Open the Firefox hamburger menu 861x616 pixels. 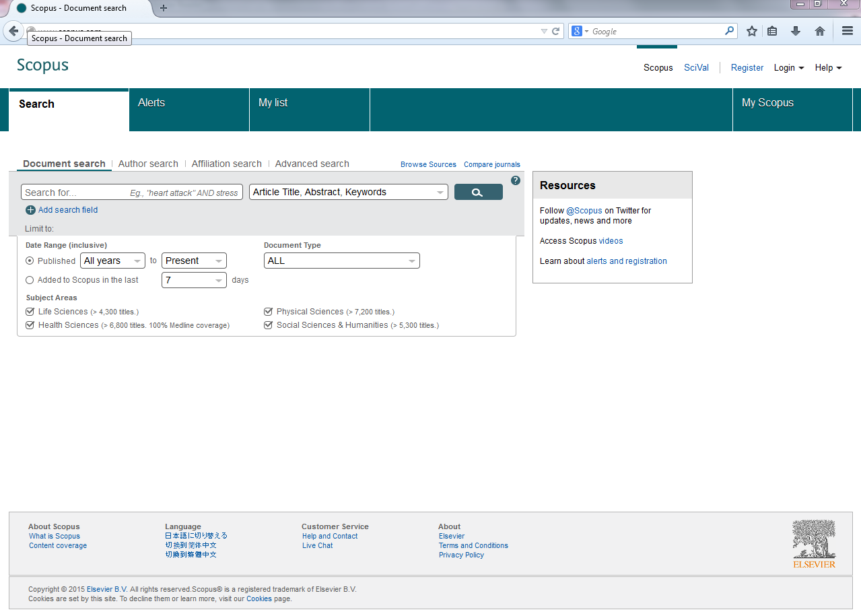(x=848, y=31)
